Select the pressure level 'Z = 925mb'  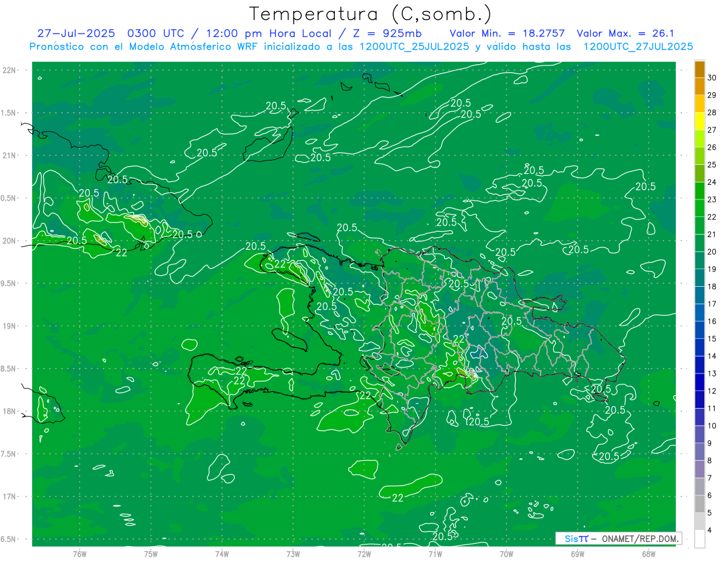click(x=388, y=33)
